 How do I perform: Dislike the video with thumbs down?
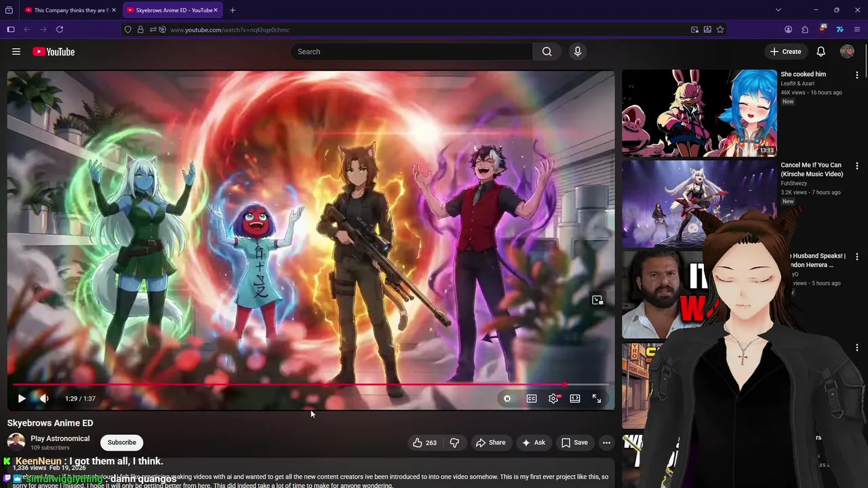click(454, 443)
